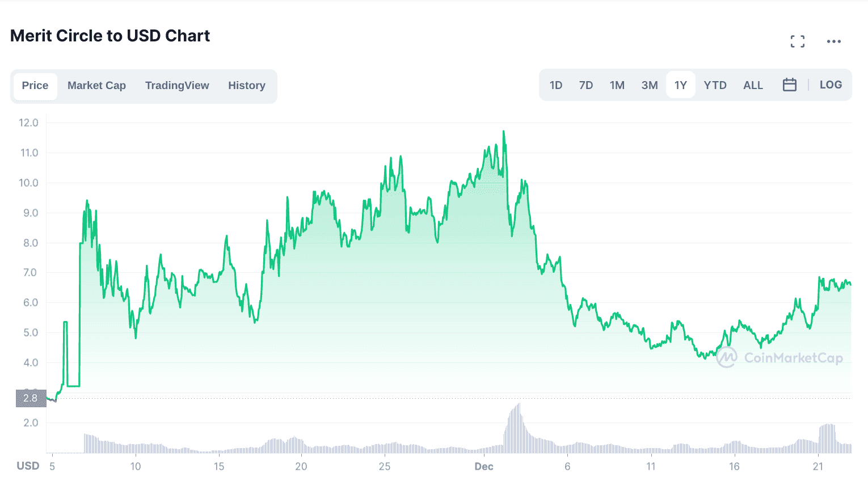Click the price peak near 11.7 USD

click(x=503, y=132)
